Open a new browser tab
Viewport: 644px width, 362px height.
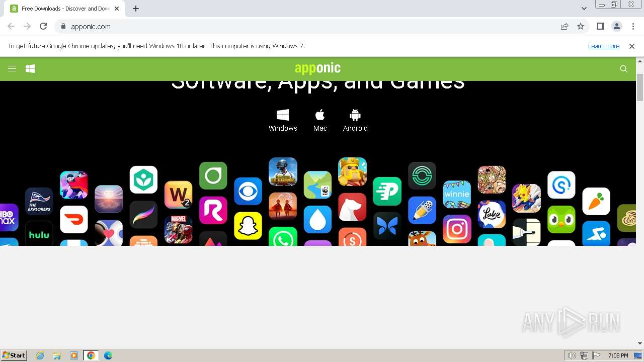[136, 9]
